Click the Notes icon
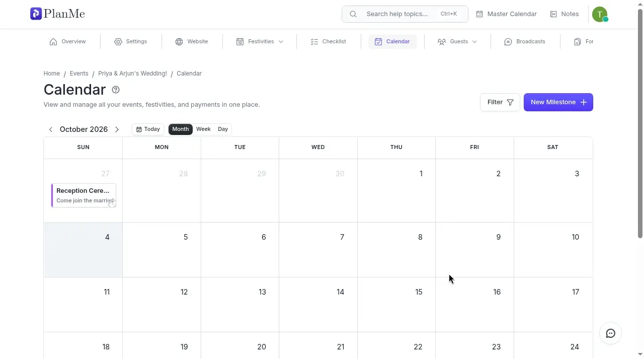The image size is (644, 359). pos(553,14)
